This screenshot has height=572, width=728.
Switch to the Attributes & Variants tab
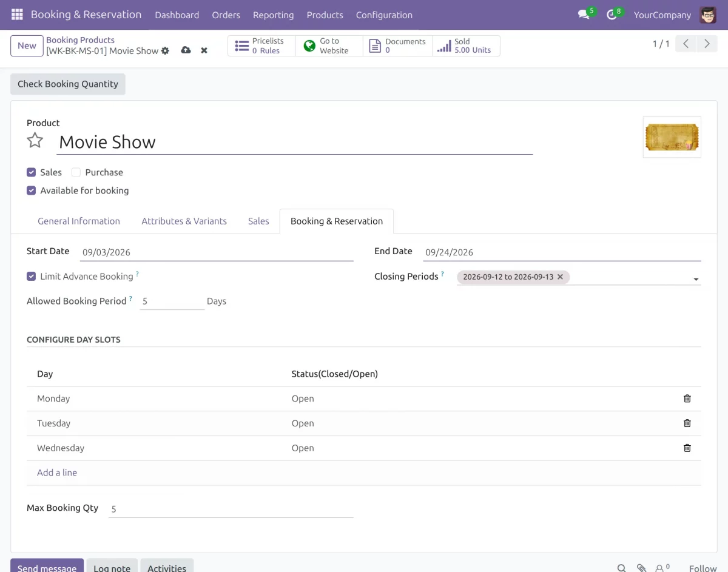pyautogui.click(x=184, y=221)
